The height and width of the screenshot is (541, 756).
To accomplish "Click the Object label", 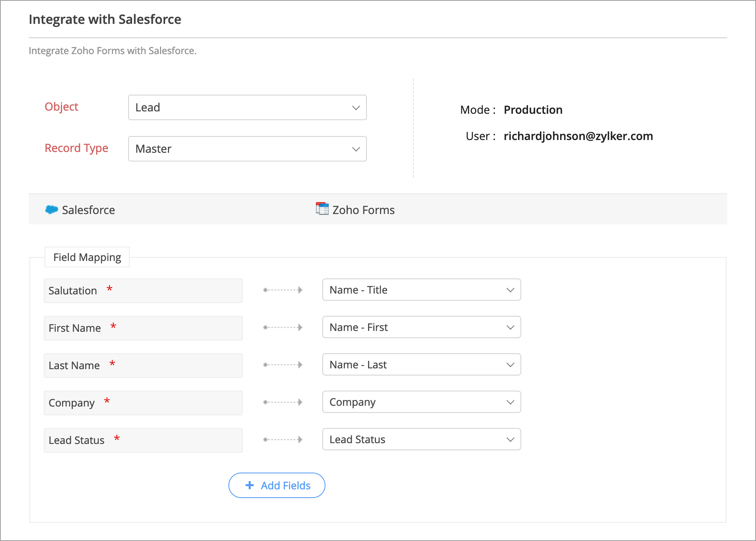I will coord(61,107).
